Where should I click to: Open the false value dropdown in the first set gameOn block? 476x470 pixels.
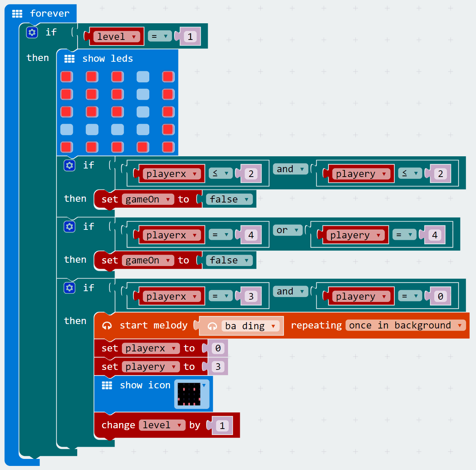[246, 200]
